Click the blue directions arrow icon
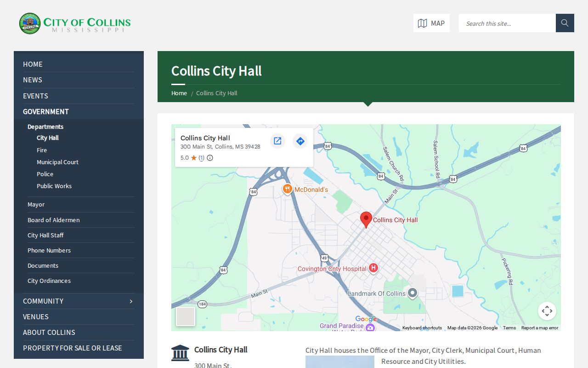588x368 pixels. (300, 141)
